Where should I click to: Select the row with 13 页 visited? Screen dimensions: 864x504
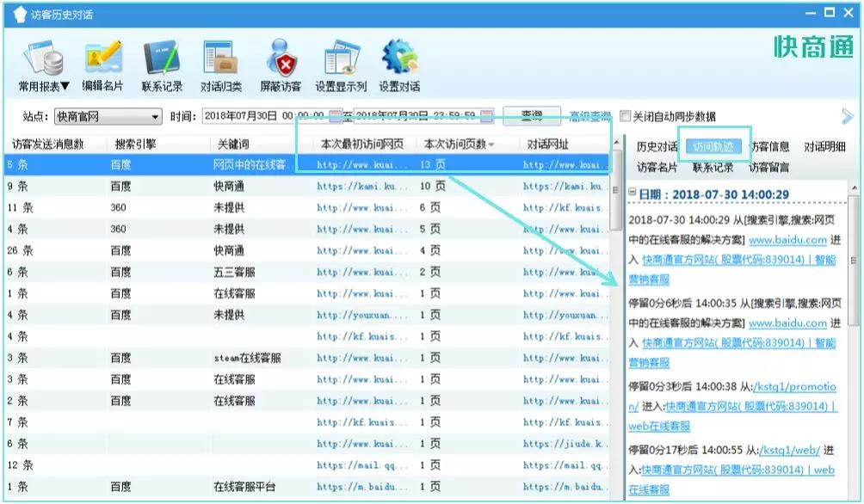(307, 164)
